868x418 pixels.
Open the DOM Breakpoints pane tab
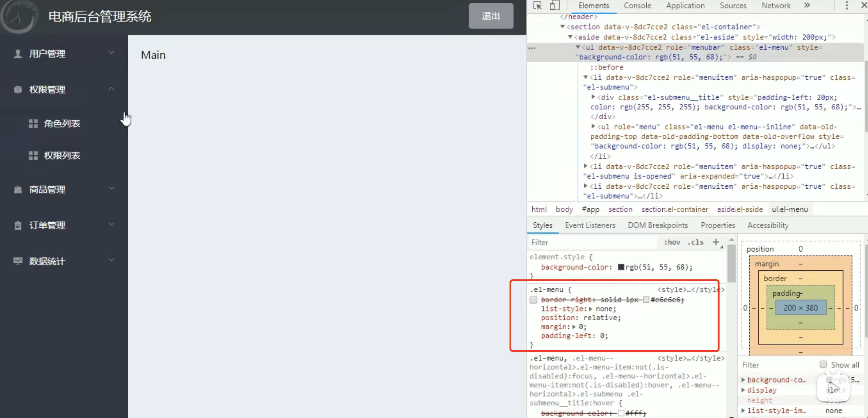tap(658, 225)
